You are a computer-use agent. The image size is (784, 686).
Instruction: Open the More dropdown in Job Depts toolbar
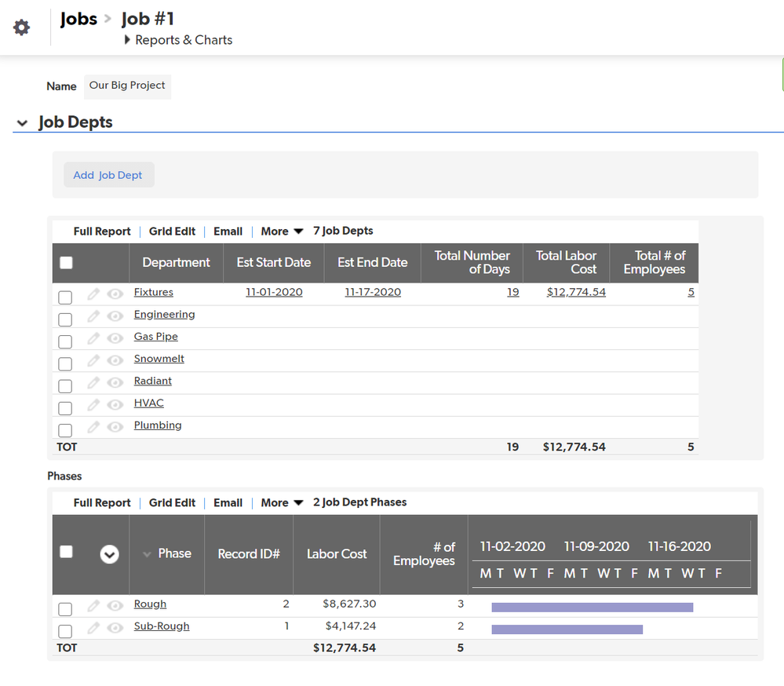click(282, 232)
